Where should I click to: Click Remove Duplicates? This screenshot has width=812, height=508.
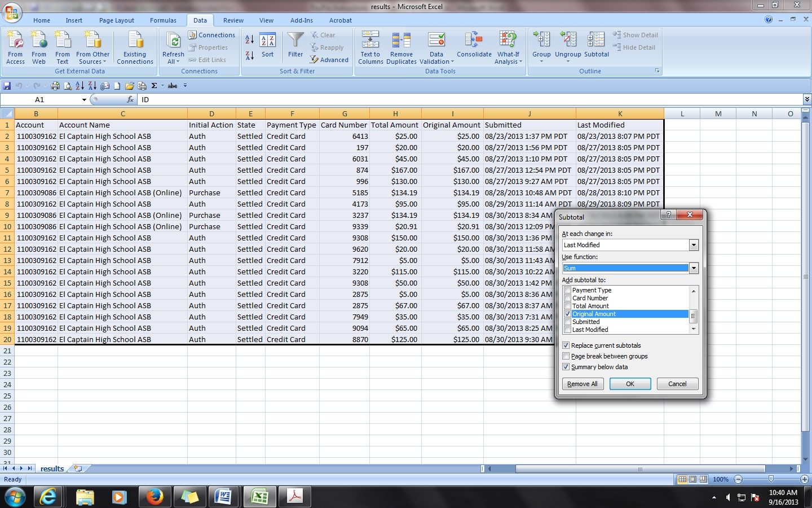(401, 47)
